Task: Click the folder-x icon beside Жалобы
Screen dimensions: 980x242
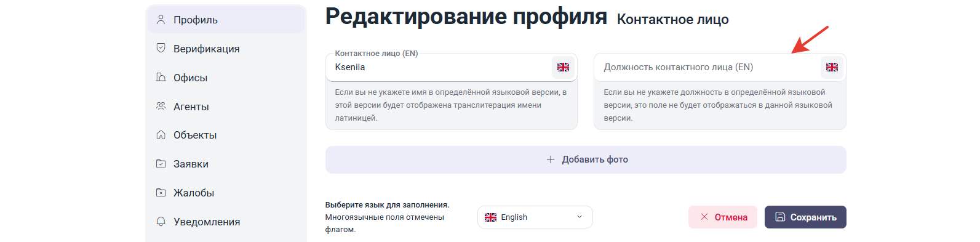Action: pyautogui.click(x=161, y=193)
